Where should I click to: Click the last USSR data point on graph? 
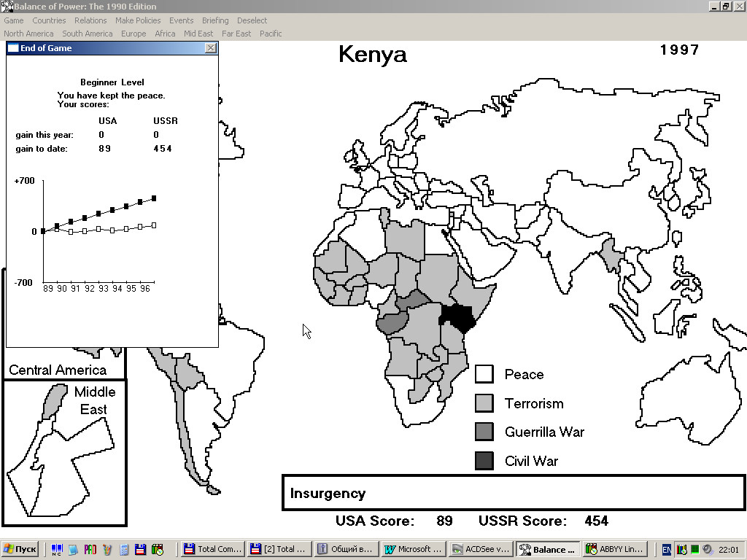(x=154, y=198)
